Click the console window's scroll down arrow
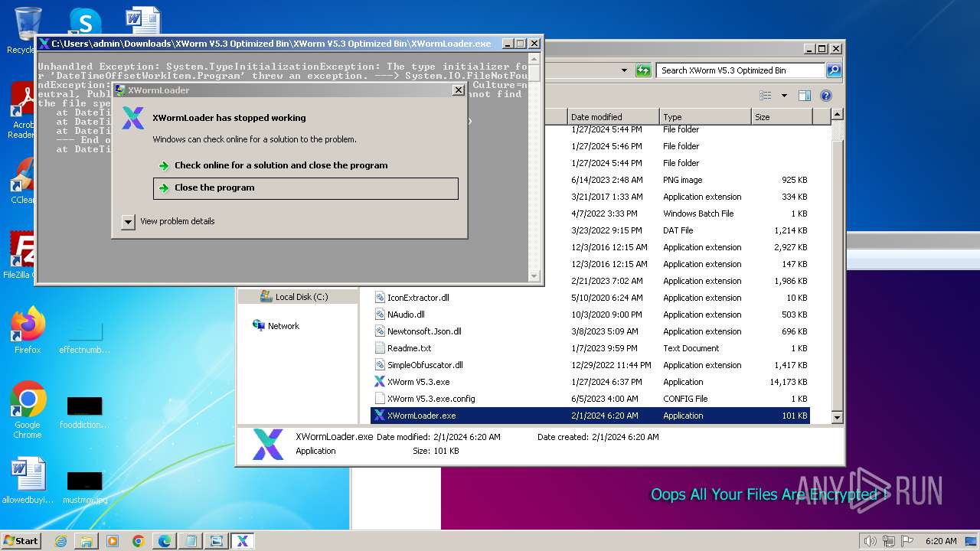The height and width of the screenshot is (551, 980). point(534,275)
